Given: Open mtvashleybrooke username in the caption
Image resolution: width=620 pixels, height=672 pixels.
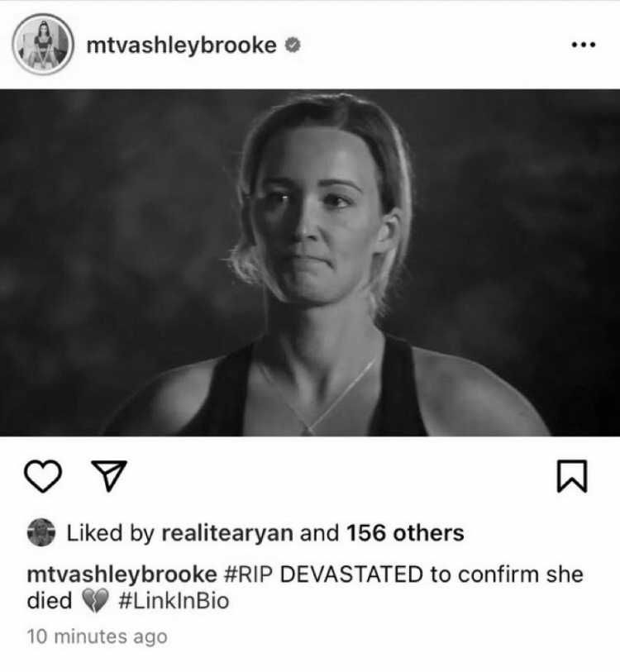Looking at the screenshot, I should tap(122, 574).
